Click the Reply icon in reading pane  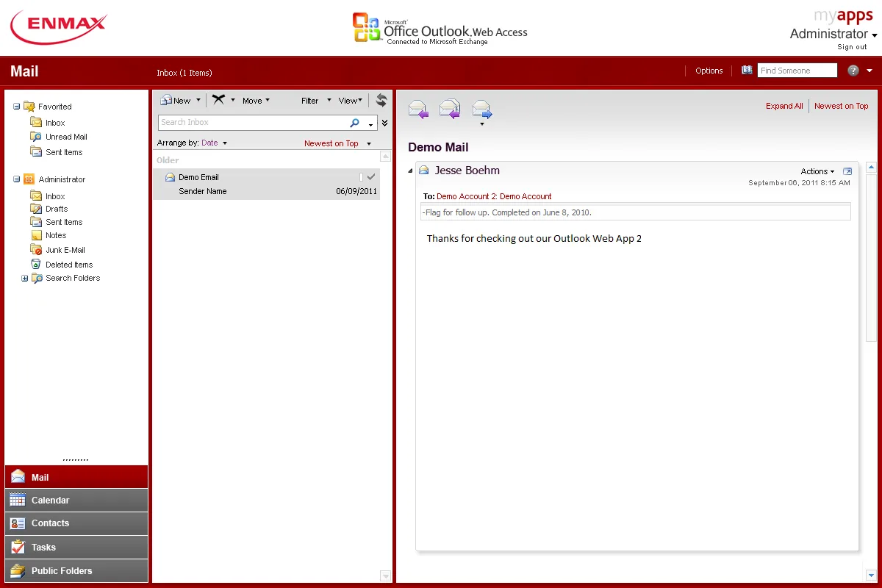click(x=417, y=110)
